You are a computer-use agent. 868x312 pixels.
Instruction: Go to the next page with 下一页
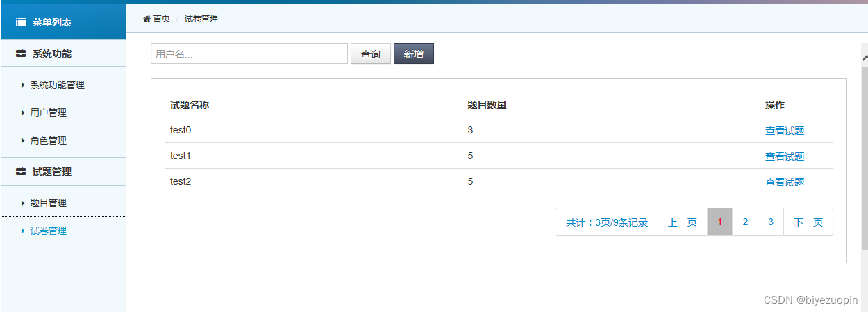click(808, 222)
